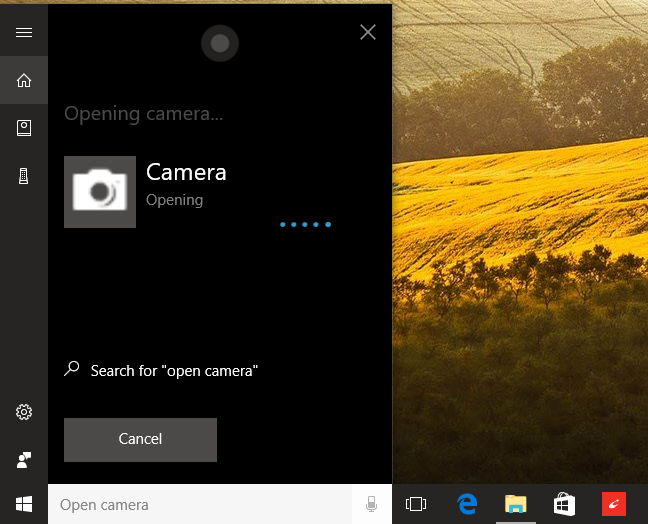This screenshot has height=524, width=648.
Task: Open Cortana feedback icon
Action: click(x=24, y=460)
